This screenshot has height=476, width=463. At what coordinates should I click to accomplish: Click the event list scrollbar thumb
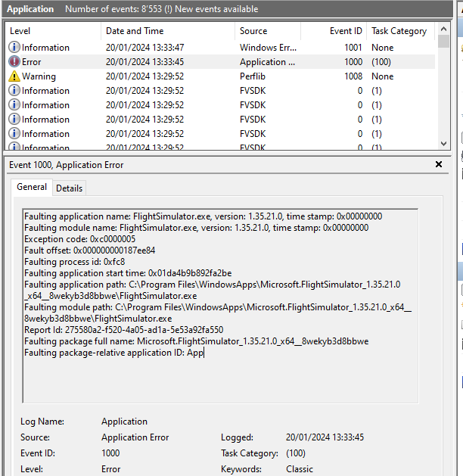click(x=443, y=42)
